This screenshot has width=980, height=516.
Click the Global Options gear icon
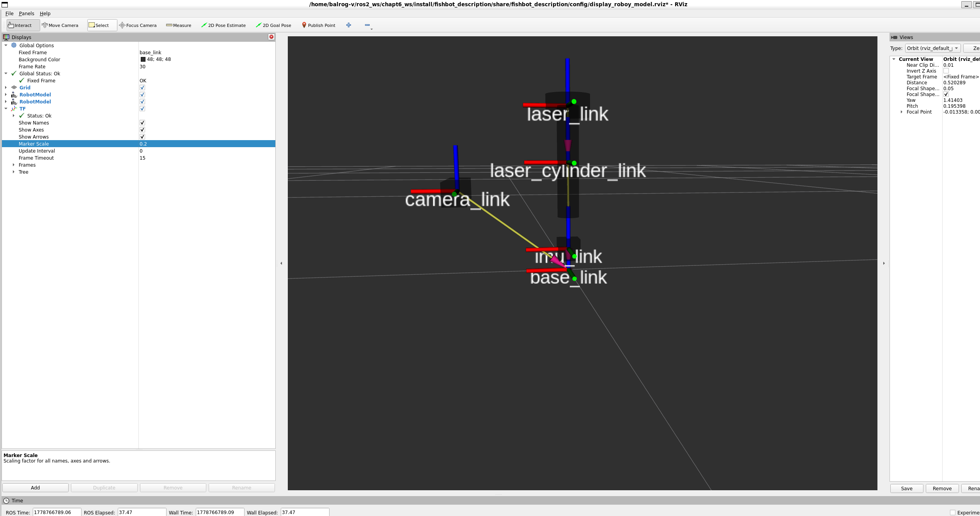click(x=14, y=45)
